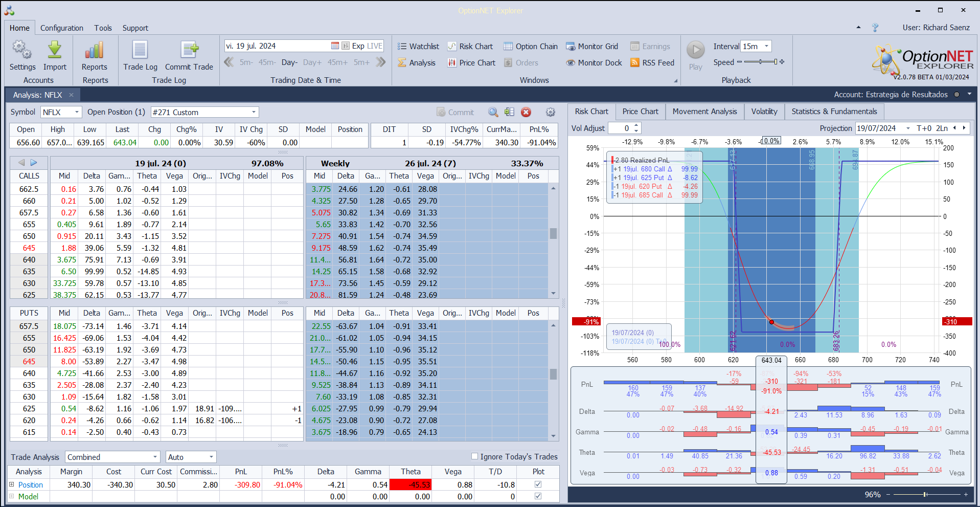The image size is (980, 507).
Task: Step forward with the double right chevron
Action: (x=380, y=62)
